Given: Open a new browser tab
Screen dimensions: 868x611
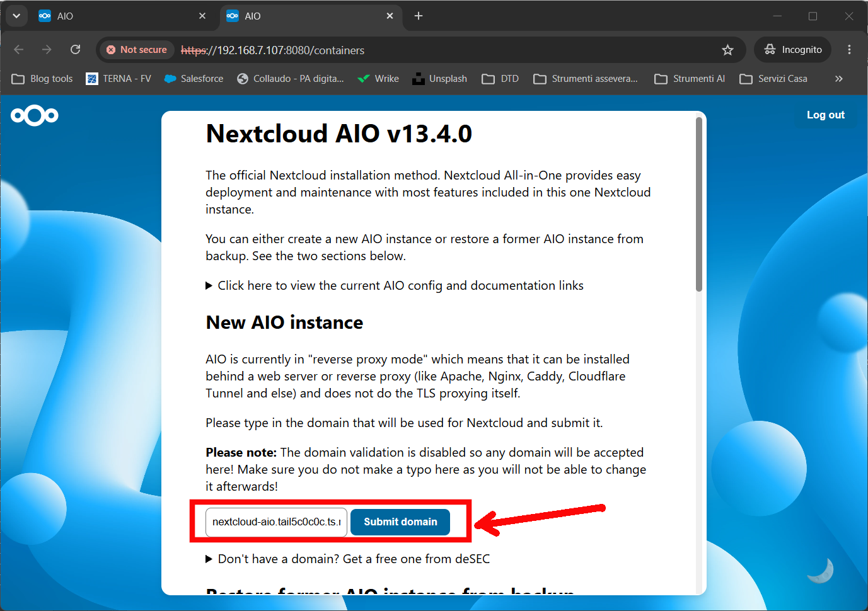Looking at the screenshot, I should tap(419, 16).
